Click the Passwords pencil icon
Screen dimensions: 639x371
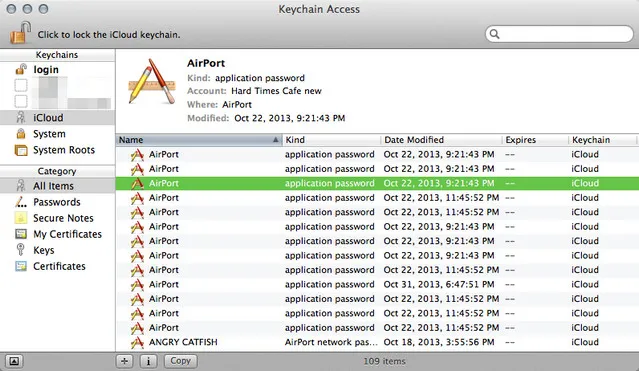click(20, 202)
